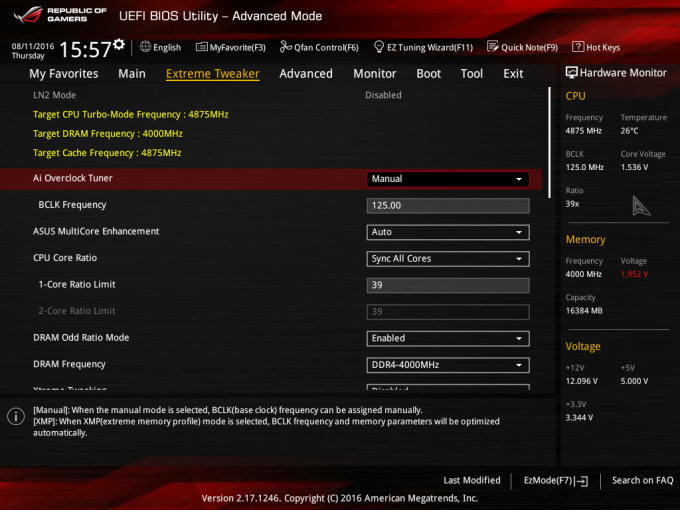Click Memory Voltage 1.952 V value
The height and width of the screenshot is (510, 680).
coord(634,274)
